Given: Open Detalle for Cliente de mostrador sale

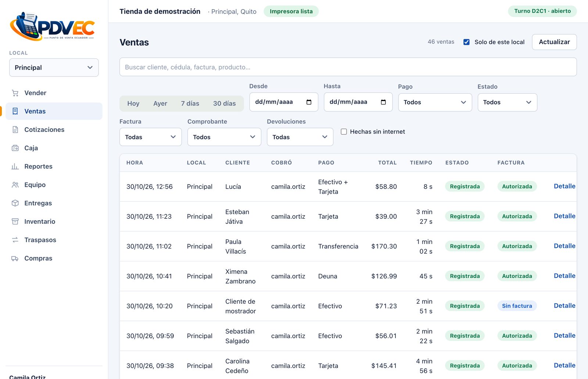Looking at the screenshot, I should tap(564, 305).
